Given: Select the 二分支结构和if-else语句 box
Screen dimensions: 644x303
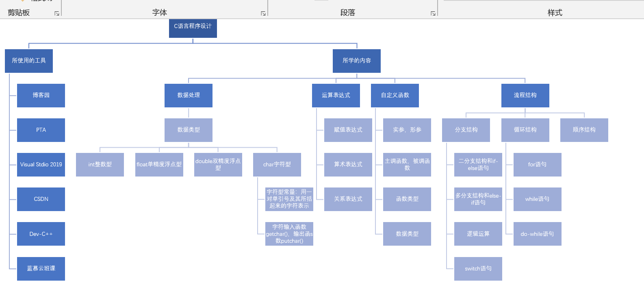Looking at the screenshot, I should (x=478, y=165).
